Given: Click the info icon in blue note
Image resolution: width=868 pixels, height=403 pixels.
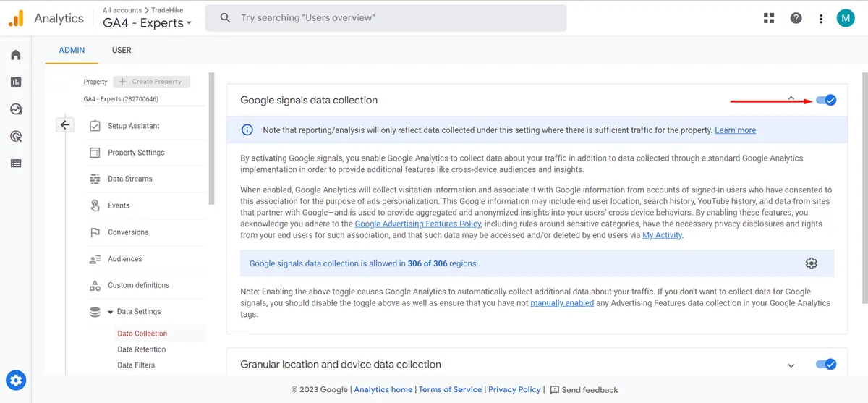Looking at the screenshot, I should [x=247, y=130].
